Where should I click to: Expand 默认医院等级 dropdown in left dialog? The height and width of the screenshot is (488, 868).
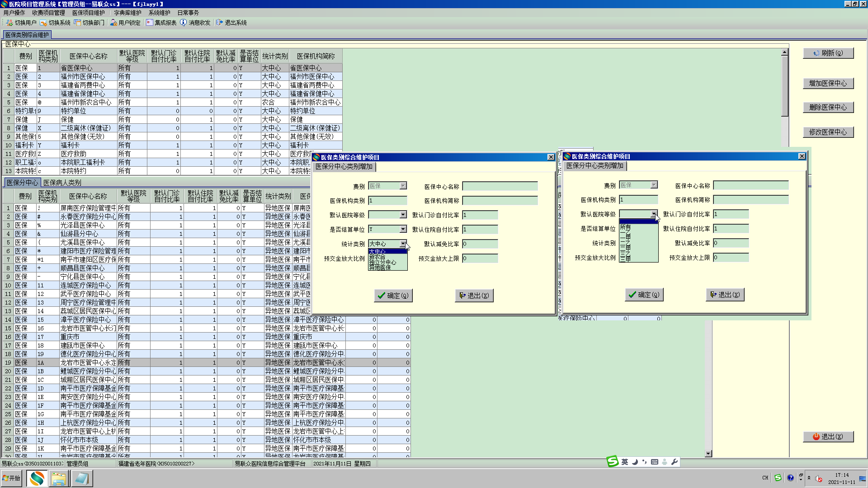[x=403, y=215]
